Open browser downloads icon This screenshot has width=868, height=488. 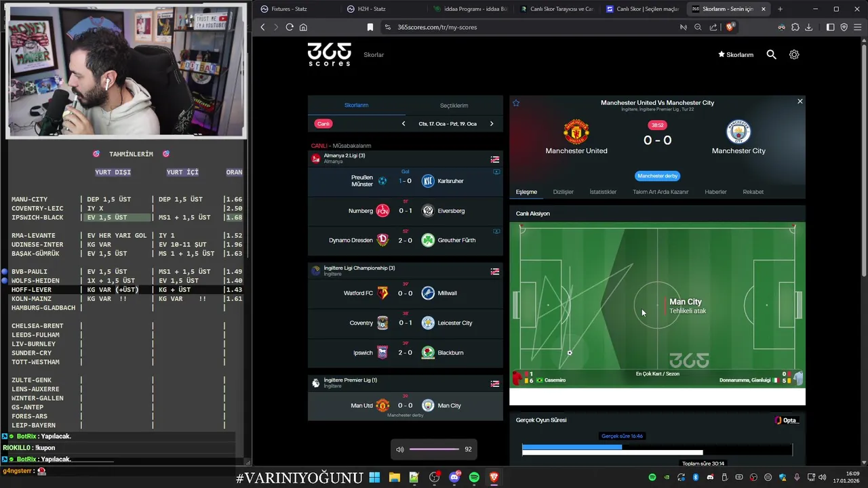[x=809, y=27]
